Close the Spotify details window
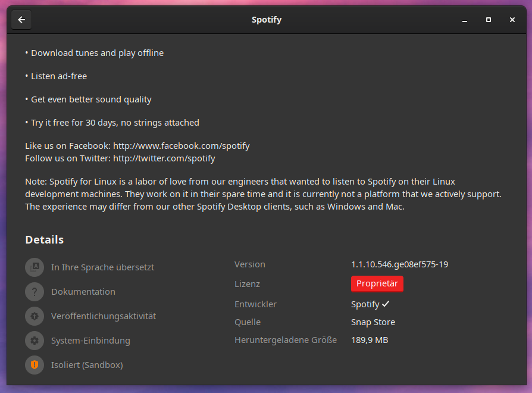The height and width of the screenshot is (393, 532). click(x=512, y=20)
